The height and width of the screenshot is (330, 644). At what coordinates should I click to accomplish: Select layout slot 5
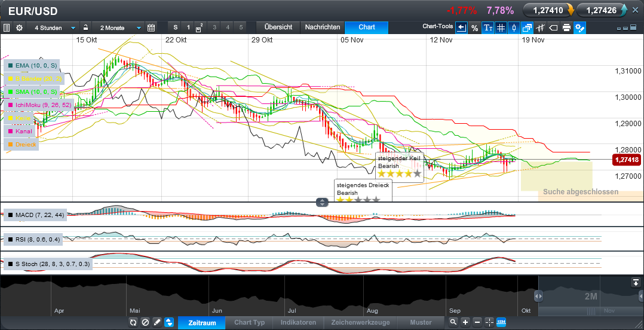(241, 27)
